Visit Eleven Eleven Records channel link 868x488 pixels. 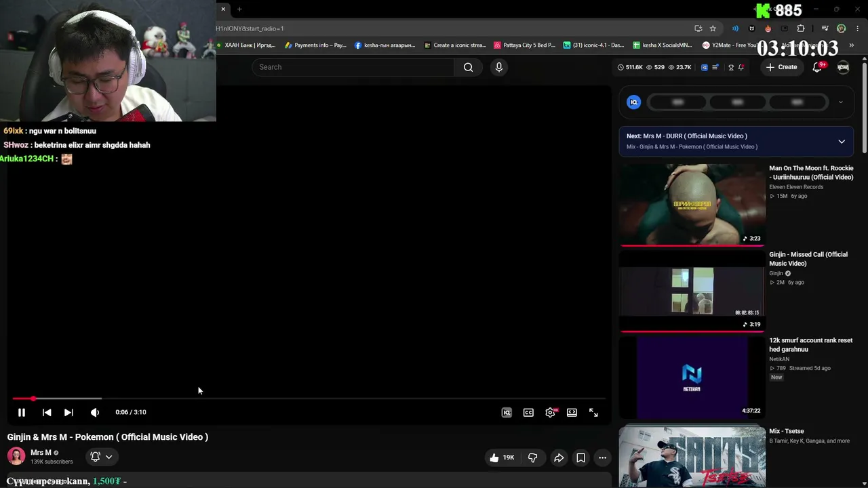(x=796, y=187)
